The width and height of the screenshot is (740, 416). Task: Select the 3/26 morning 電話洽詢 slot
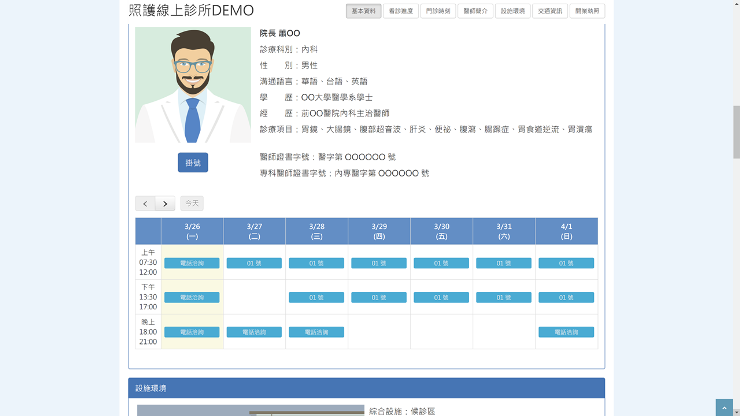click(x=192, y=263)
